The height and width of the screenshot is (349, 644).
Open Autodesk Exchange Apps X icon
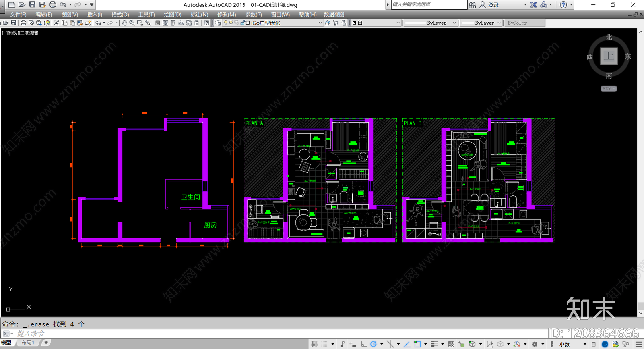click(533, 5)
